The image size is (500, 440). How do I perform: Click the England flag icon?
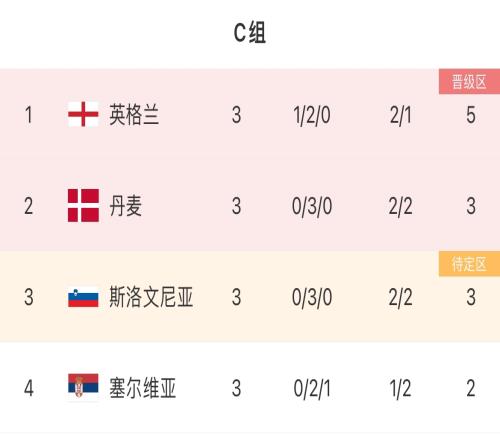point(83,114)
